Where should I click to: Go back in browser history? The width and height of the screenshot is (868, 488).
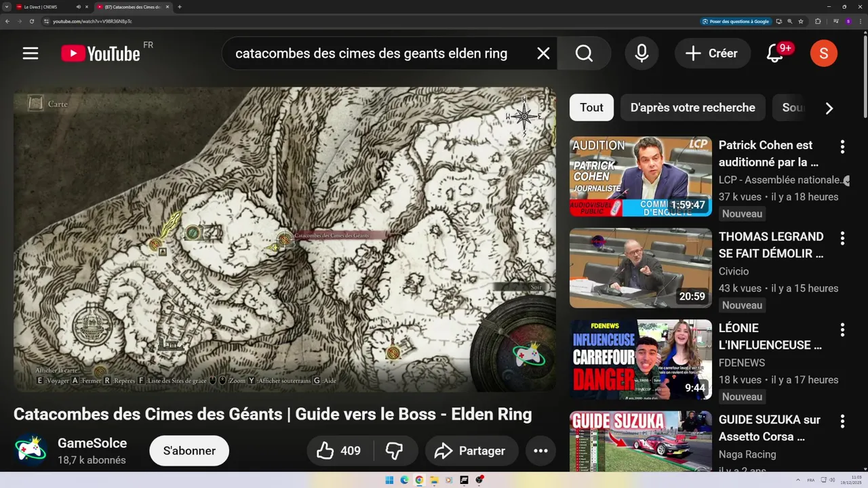(7, 21)
